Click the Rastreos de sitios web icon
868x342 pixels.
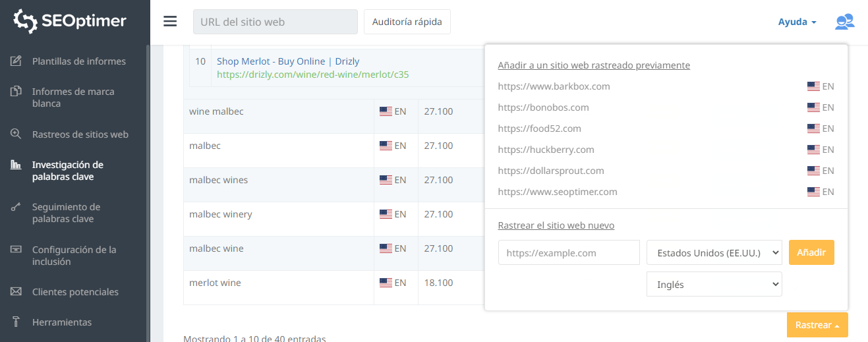[x=16, y=134]
